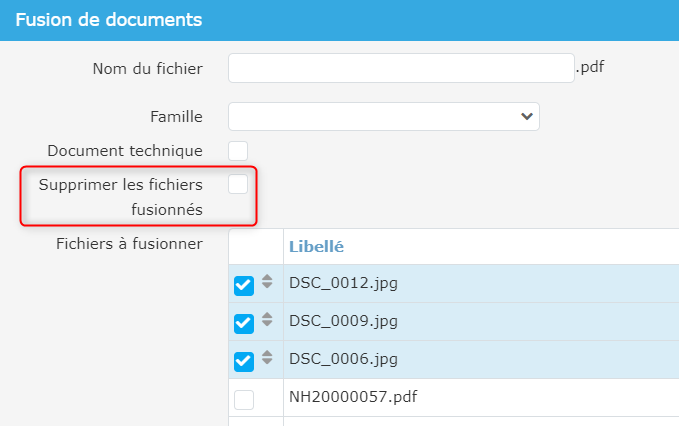
Task: Click the move-up arrow for DSC_0012.jpg
Action: [267, 279]
